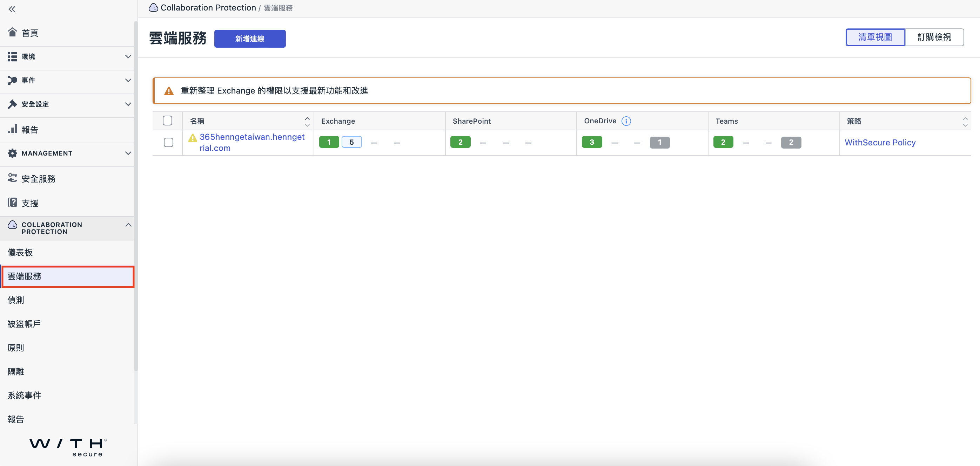Collapse the COLLABORATION PROTECTION section chevron
Screen dimensions: 980x466
[x=128, y=225]
